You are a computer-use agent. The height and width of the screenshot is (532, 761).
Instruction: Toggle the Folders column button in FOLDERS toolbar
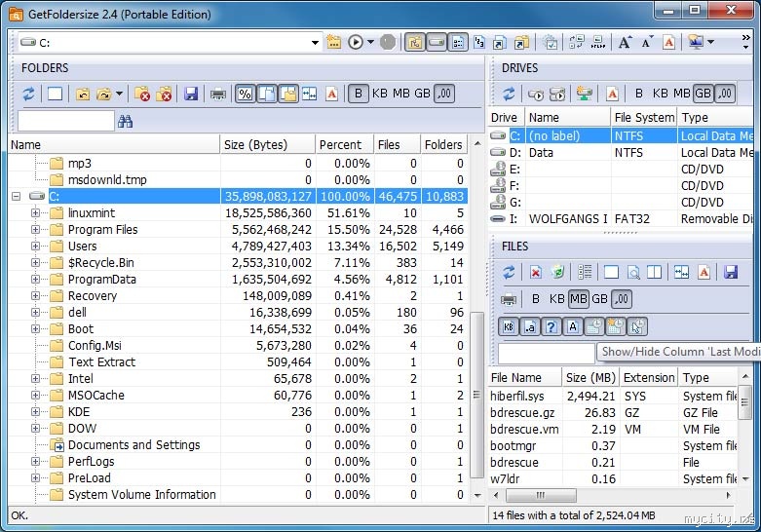pos(288,94)
